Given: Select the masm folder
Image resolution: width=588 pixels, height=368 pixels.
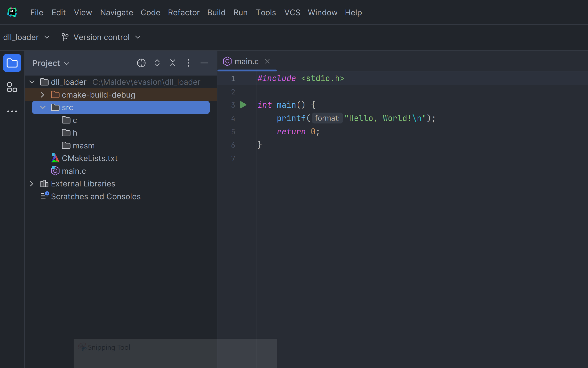Looking at the screenshot, I should pos(83,146).
